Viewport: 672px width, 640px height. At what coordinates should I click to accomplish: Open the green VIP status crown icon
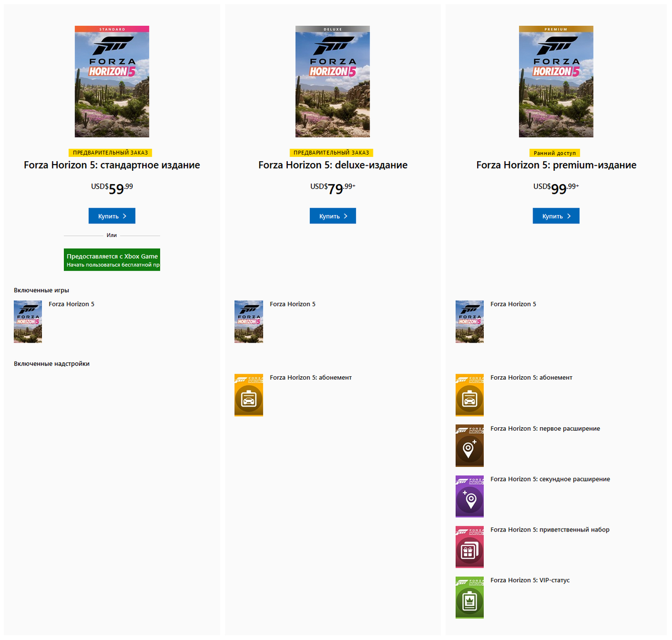click(469, 597)
